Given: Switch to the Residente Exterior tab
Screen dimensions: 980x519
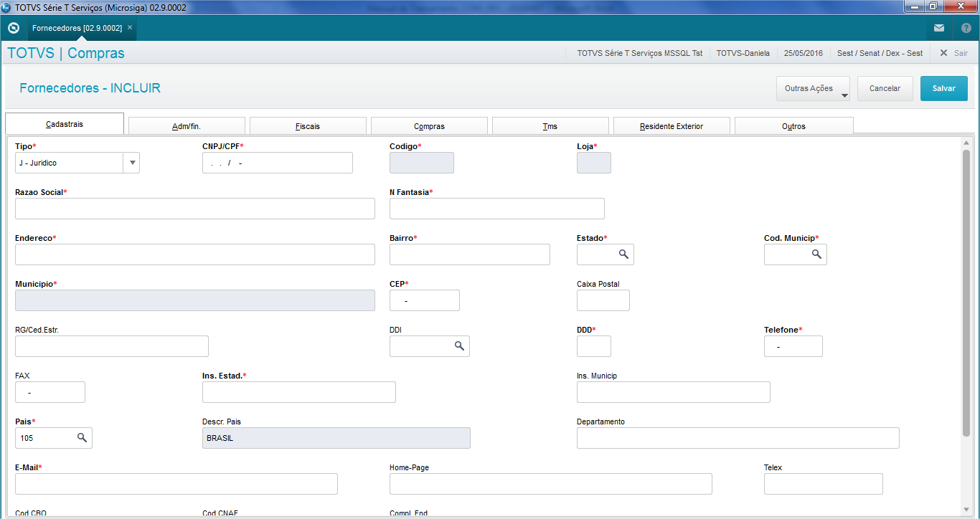Looking at the screenshot, I should 672,126.
